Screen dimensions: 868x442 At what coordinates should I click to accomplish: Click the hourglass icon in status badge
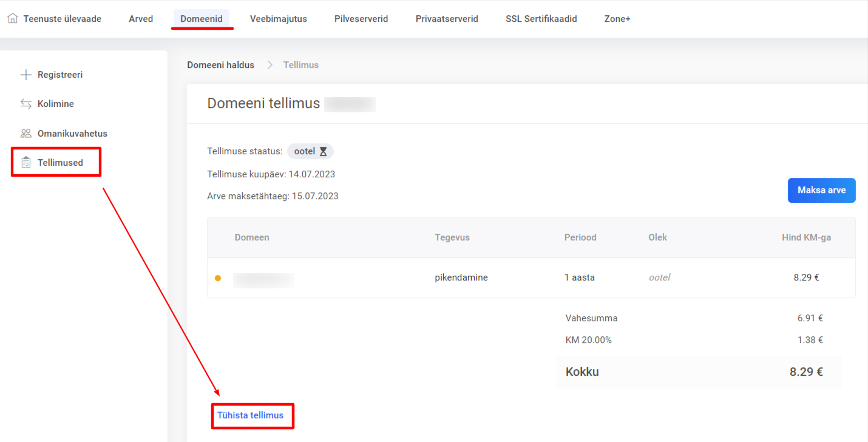pyautogui.click(x=324, y=152)
